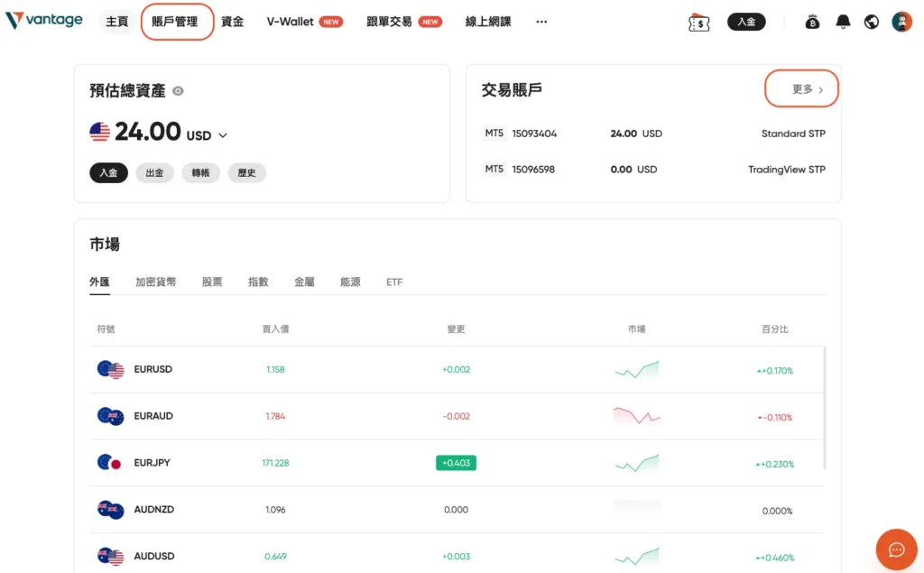Click the Vantage logo
Screen dimensions: 924x573
pyautogui.click(x=44, y=20)
